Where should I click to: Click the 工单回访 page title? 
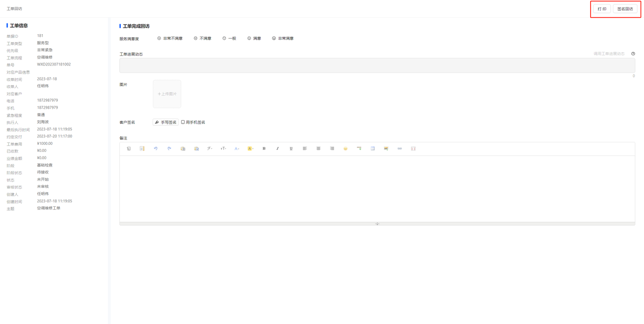(14, 9)
